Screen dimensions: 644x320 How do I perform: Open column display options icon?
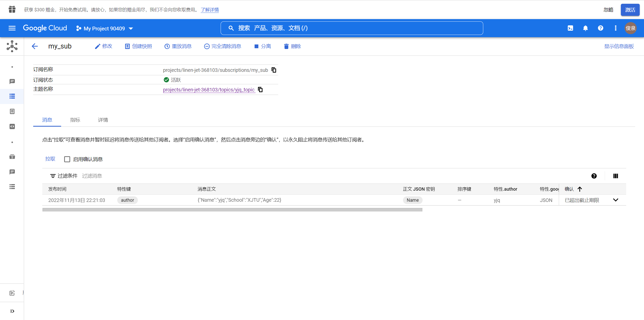pos(616,176)
